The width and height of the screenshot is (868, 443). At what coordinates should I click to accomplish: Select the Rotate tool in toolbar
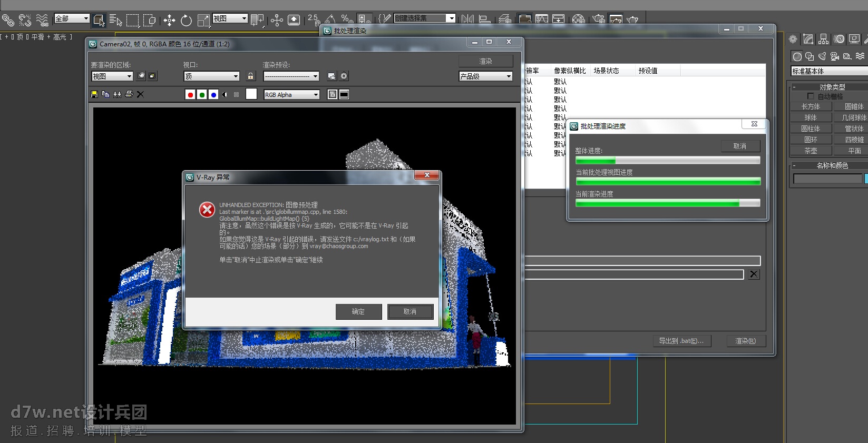(x=186, y=21)
